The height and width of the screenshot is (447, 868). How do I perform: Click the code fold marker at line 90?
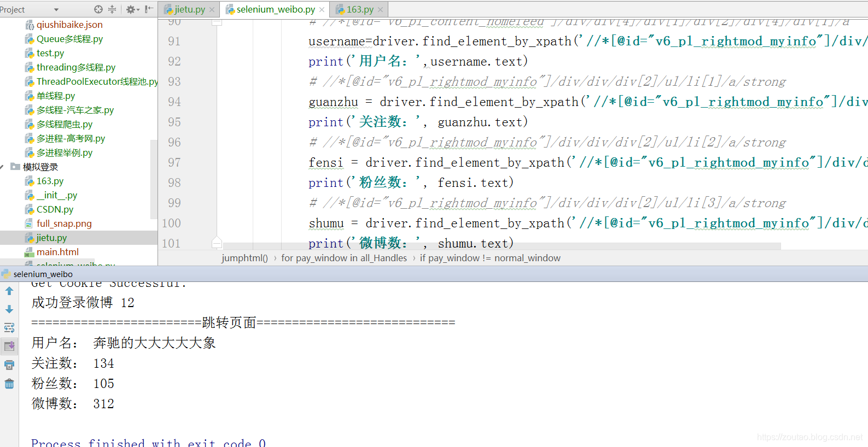point(217,22)
